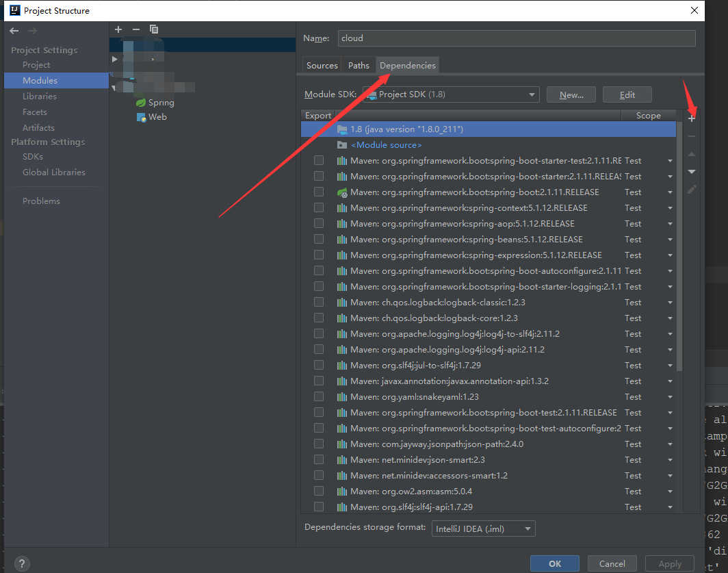Add a new module with plus icon
This screenshot has width=728, height=573.
(x=118, y=29)
